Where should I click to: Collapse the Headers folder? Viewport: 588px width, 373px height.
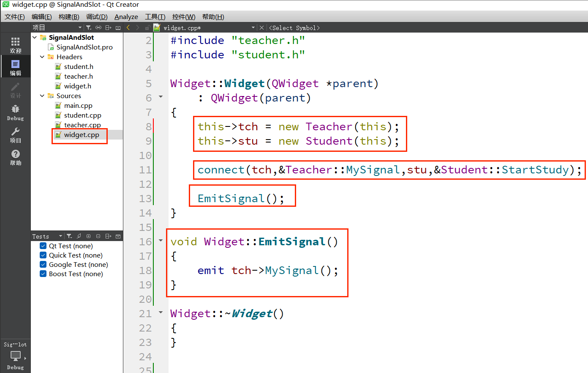42,57
